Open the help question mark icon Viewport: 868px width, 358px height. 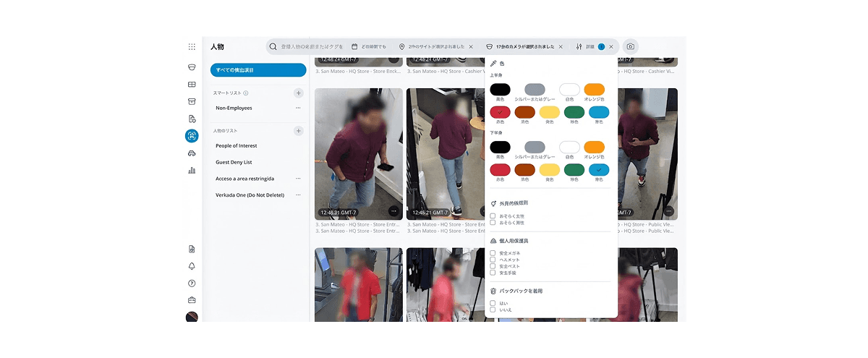[x=192, y=284]
